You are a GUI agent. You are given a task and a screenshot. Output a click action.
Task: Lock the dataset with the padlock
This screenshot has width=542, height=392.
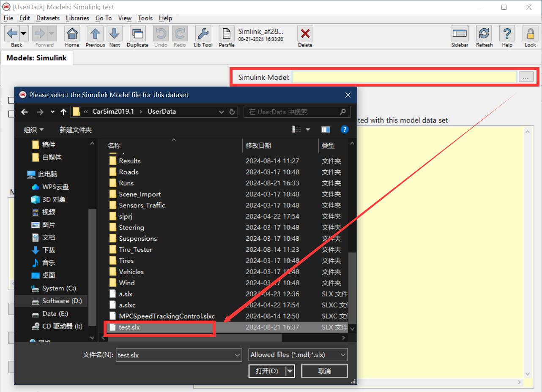tap(530, 33)
